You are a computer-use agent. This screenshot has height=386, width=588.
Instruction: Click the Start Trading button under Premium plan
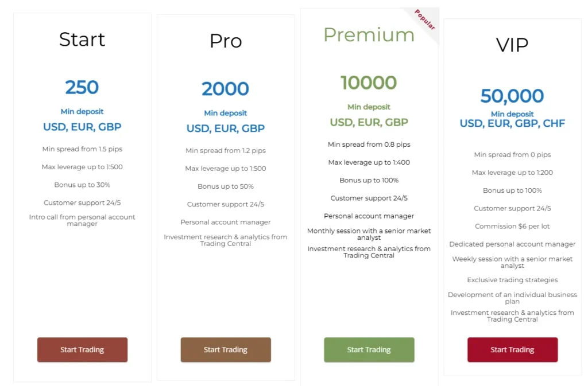[x=369, y=349]
